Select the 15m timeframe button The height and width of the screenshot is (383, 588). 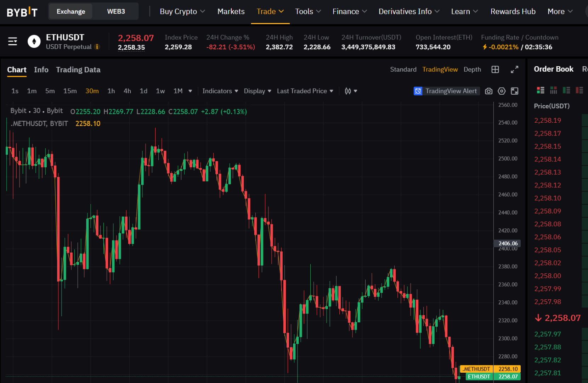tap(70, 91)
